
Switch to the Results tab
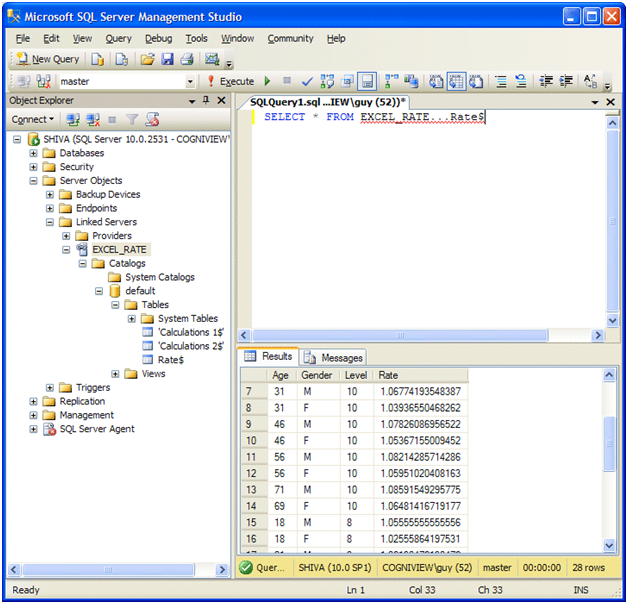(x=269, y=356)
